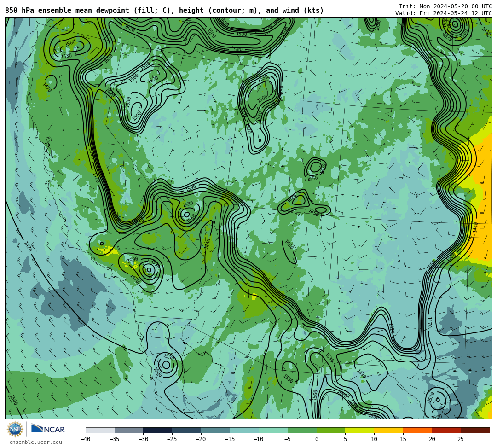The height and width of the screenshot is (448, 497).
Task: Click the colorbar tick label -20
Action: 201,439
